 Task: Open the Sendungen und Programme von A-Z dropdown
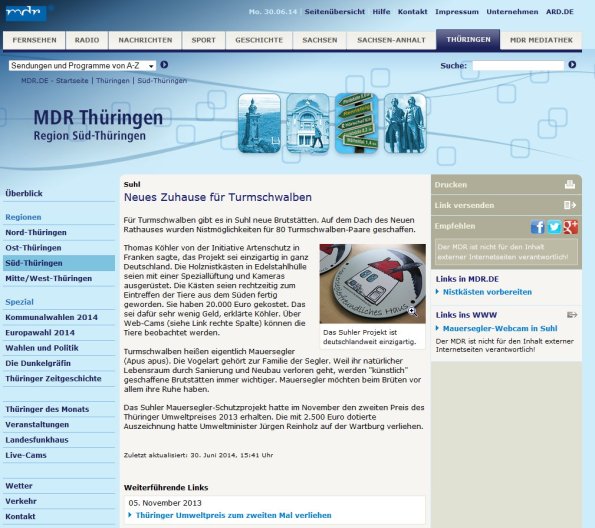pos(82,66)
